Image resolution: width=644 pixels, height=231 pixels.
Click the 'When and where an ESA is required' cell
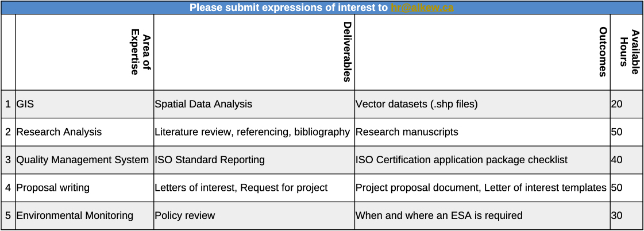coord(483,215)
